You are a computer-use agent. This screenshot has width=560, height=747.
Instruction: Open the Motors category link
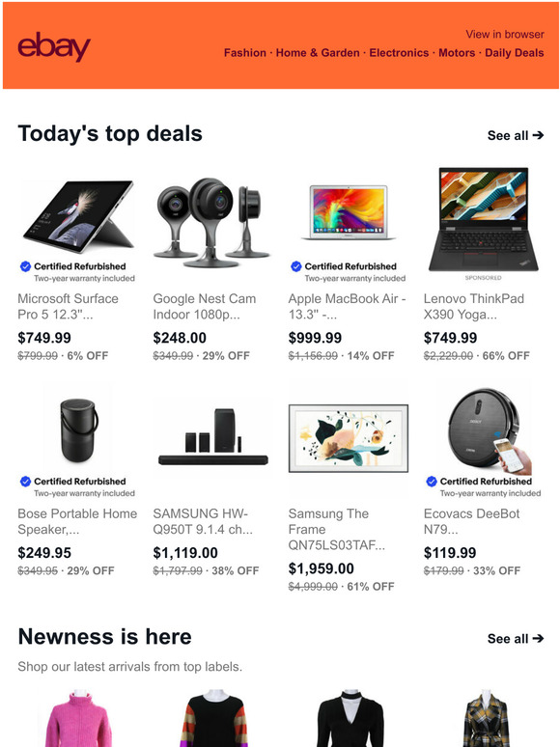pos(457,53)
